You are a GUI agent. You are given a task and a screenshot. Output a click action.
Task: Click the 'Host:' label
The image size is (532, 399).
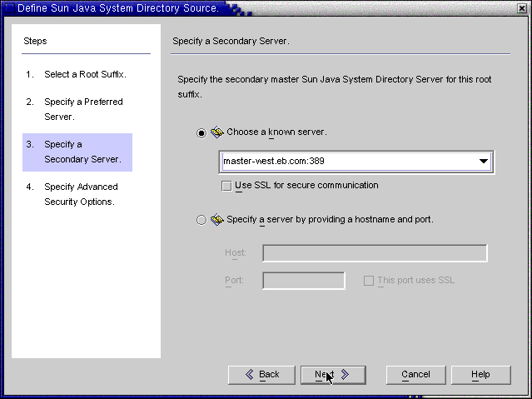point(236,253)
